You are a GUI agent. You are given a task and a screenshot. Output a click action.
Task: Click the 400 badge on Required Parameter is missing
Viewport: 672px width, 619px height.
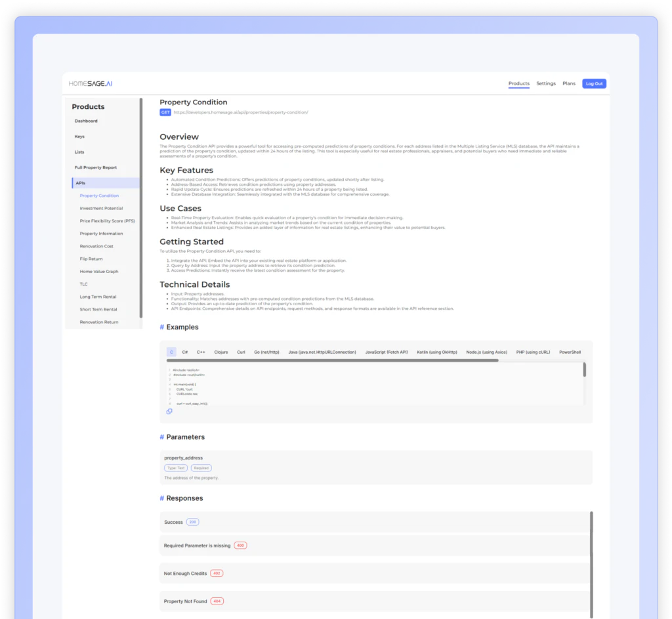click(x=240, y=545)
